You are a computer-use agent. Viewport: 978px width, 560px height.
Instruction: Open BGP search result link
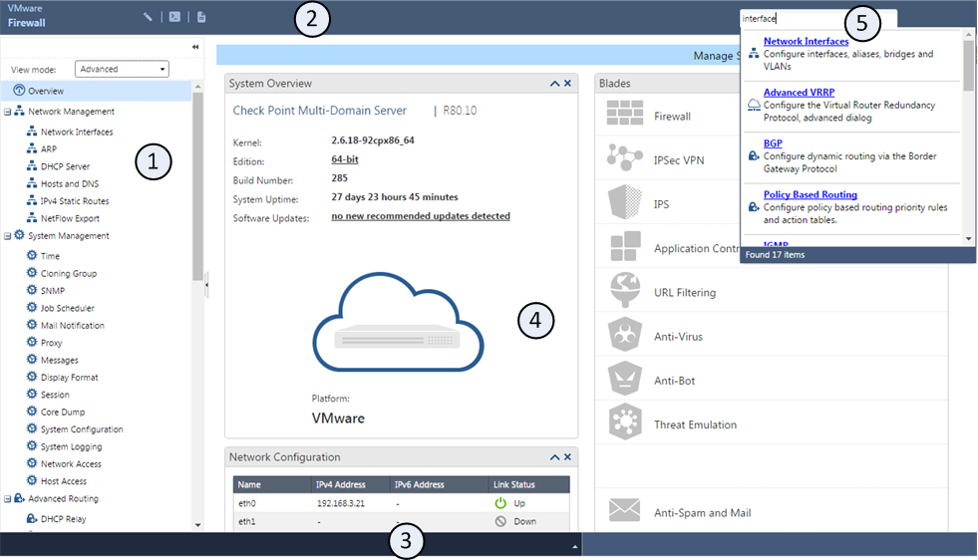[773, 143]
